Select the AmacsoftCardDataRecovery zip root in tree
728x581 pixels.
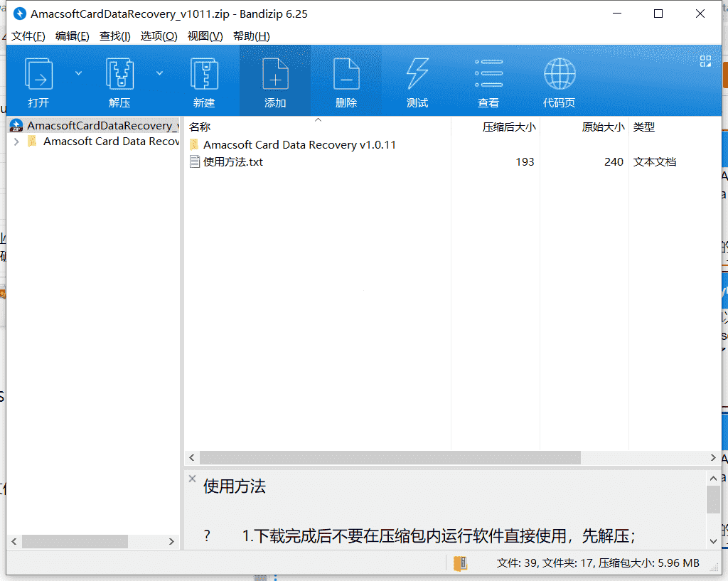94,125
